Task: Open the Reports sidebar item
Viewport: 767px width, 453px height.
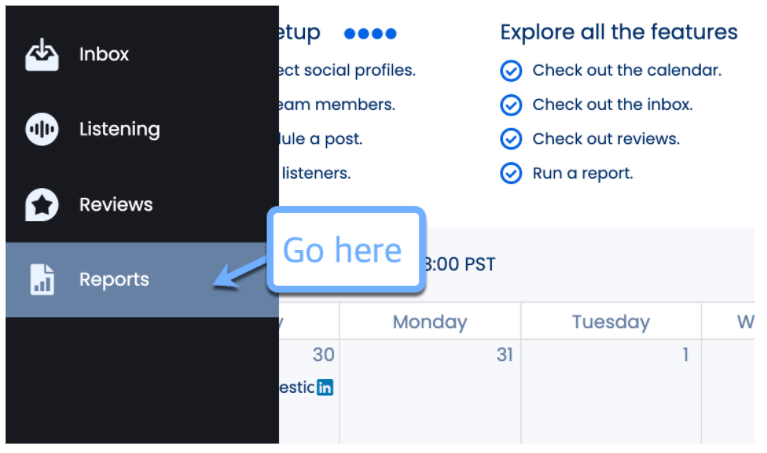Action: 114,280
